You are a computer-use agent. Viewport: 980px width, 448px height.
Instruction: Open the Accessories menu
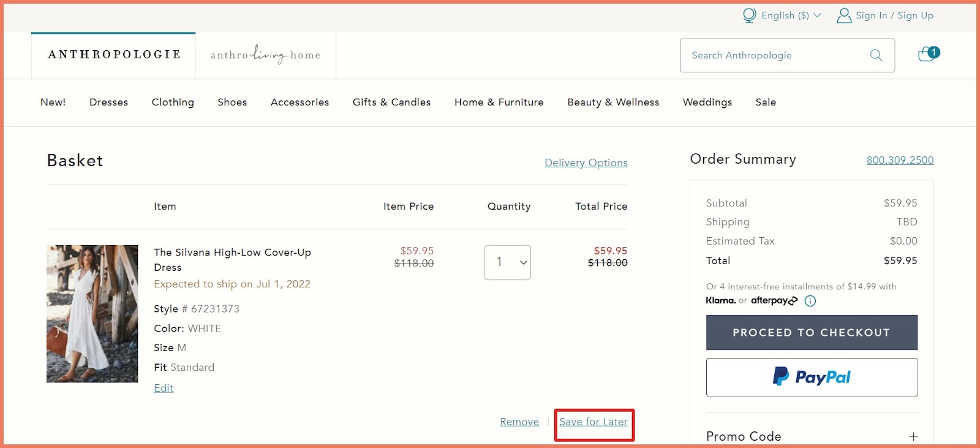pyautogui.click(x=300, y=102)
